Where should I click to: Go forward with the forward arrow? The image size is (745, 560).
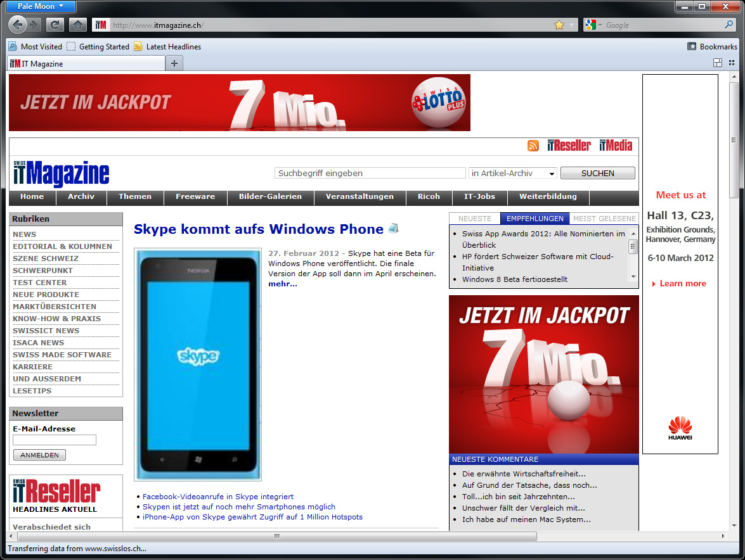coord(34,25)
